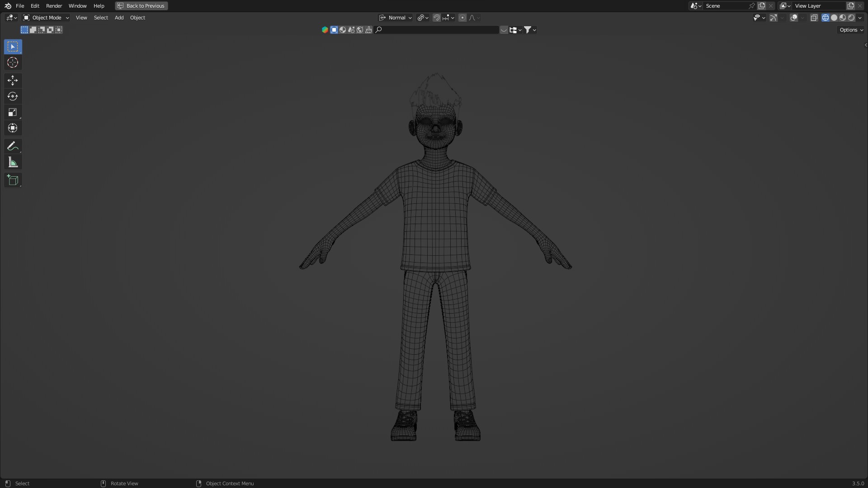Switch to solid viewport shading
The width and height of the screenshot is (868, 488).
[834, 18]
